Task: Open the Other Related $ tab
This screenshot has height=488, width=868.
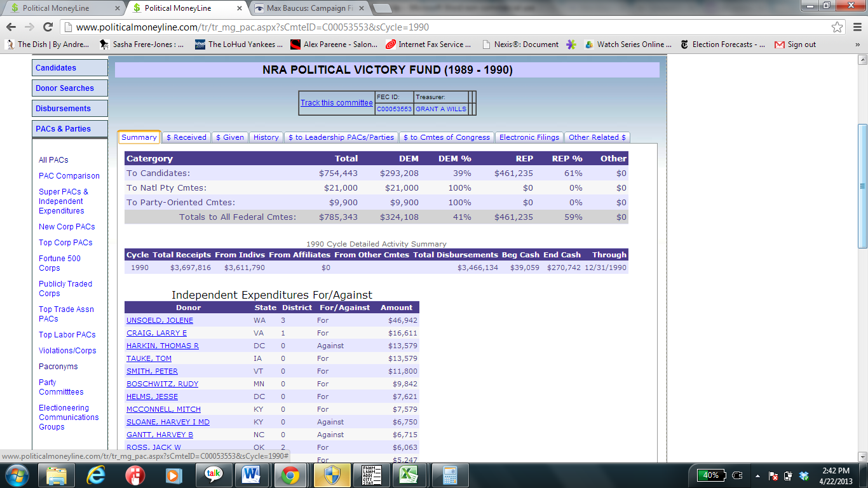Action: [597, 137]
